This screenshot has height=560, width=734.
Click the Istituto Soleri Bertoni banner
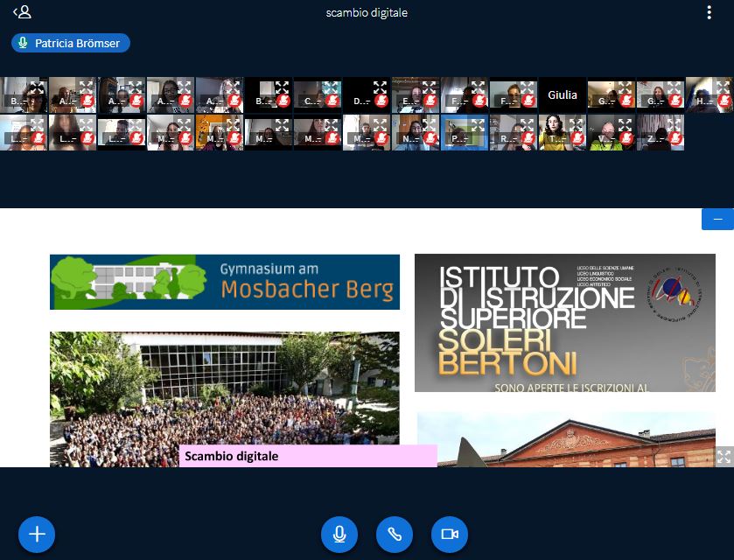click(x=565, y=323)
